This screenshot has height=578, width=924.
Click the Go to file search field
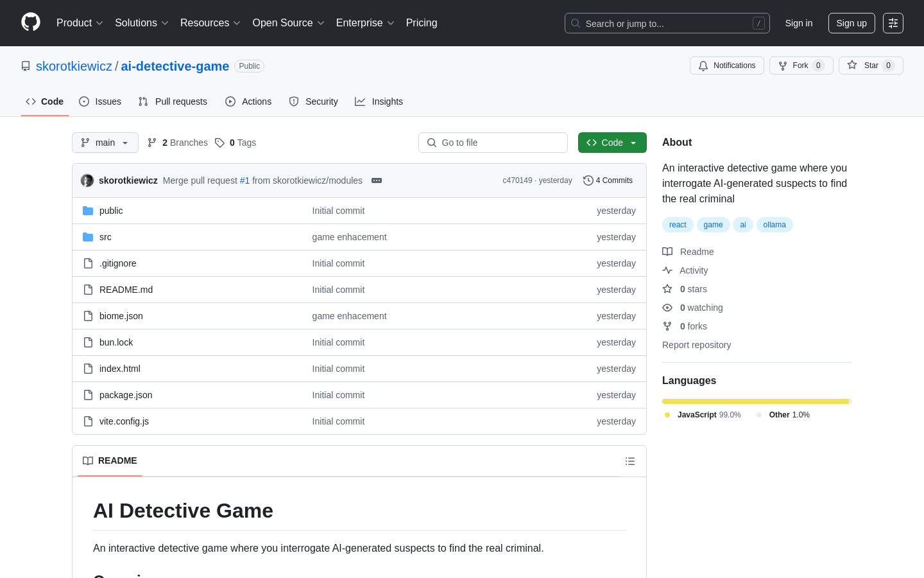pyautogui.click(x=493, y=143)
